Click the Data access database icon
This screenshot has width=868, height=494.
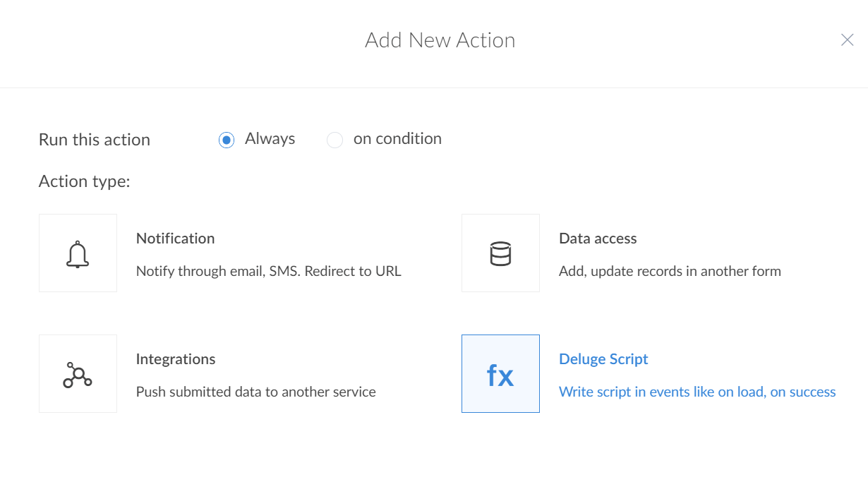tap(500, 253)
